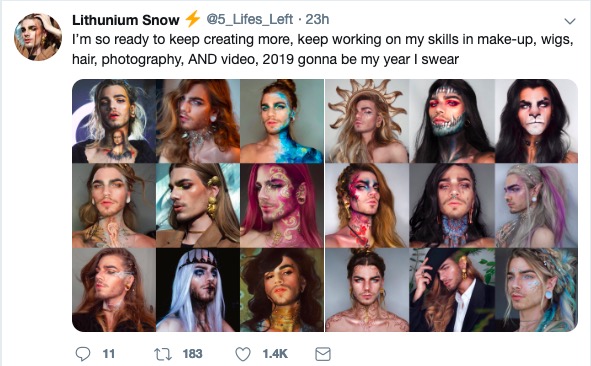Viewport: 591px width, 366px height.
Task: Click the envelope direct message icon
Action: pyautogui.click(x=323, y=354)
